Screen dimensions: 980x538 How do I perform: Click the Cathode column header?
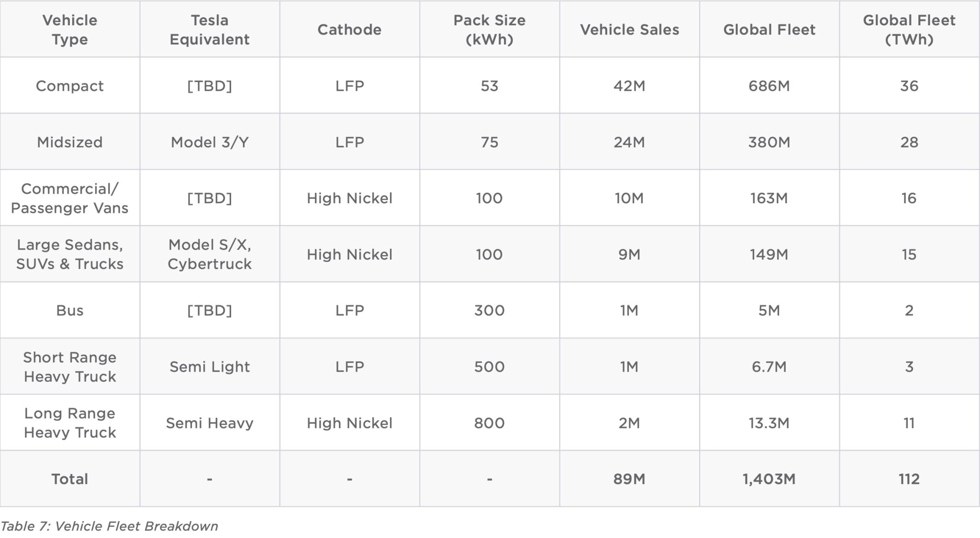349,30
